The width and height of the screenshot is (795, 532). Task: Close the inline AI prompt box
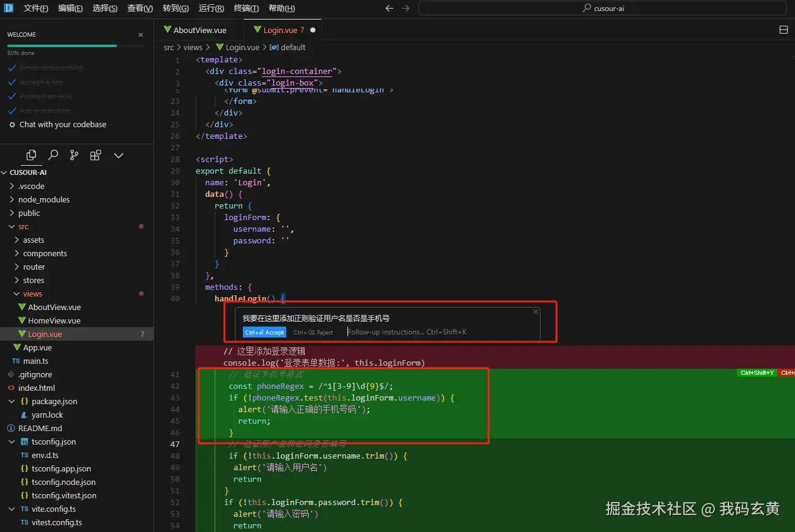[536, 312]
